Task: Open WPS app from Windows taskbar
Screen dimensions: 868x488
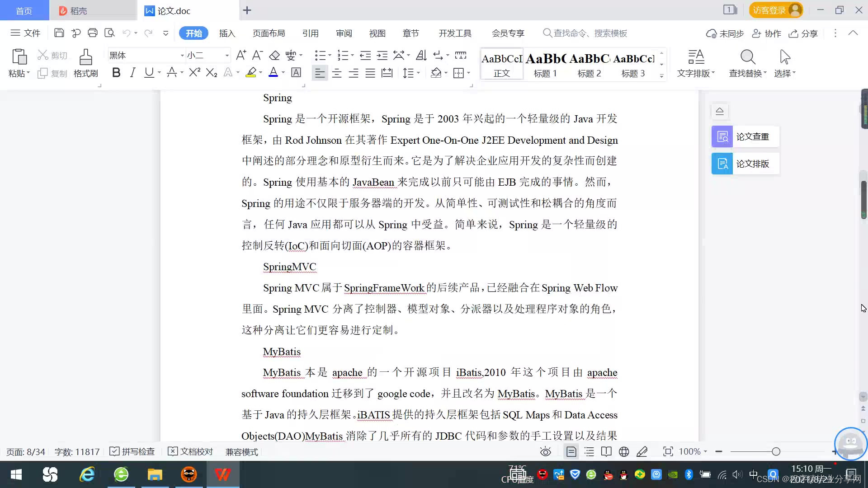Action: click(223, 474)
